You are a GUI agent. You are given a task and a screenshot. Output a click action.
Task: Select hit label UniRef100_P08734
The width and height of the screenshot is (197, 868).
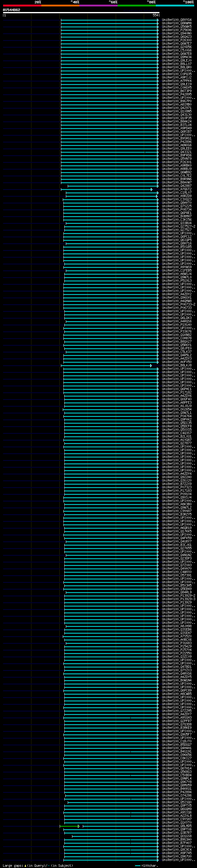coord(176,210)
